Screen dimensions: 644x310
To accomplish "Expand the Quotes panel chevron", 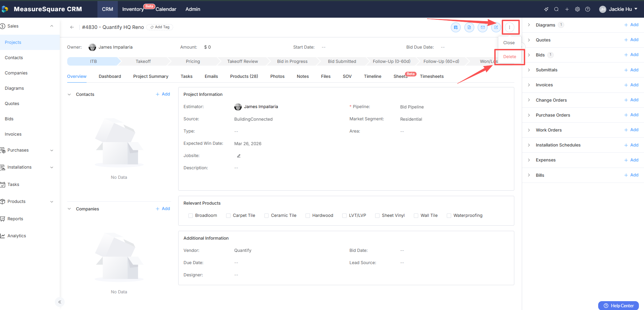I will pyautogui.click(x=529, y=40).
